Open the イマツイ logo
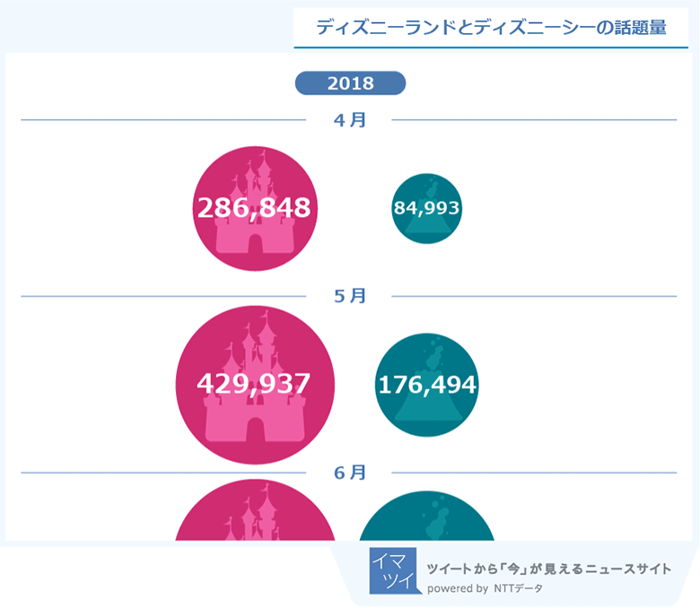Image resolution: width=700 pixels, height=608 pixels. [393, 573]
